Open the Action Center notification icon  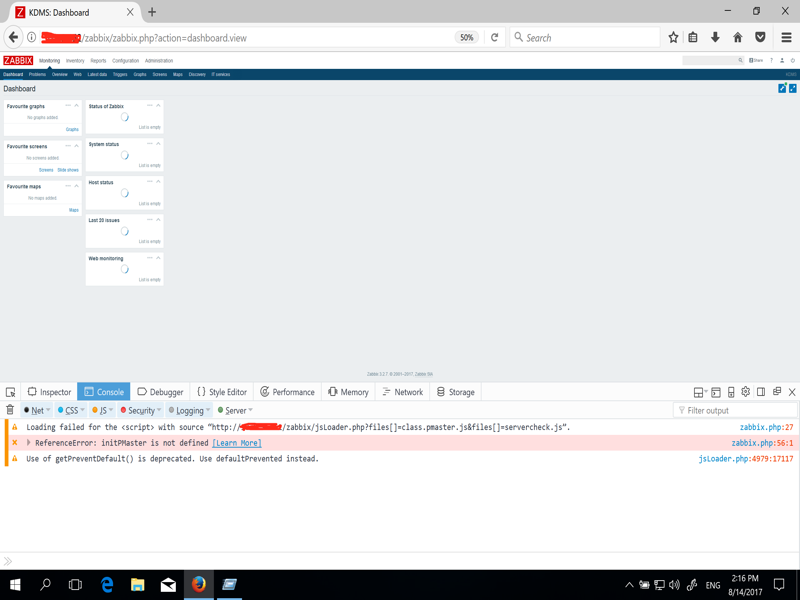pyautogui.click(x=779, y=585)
